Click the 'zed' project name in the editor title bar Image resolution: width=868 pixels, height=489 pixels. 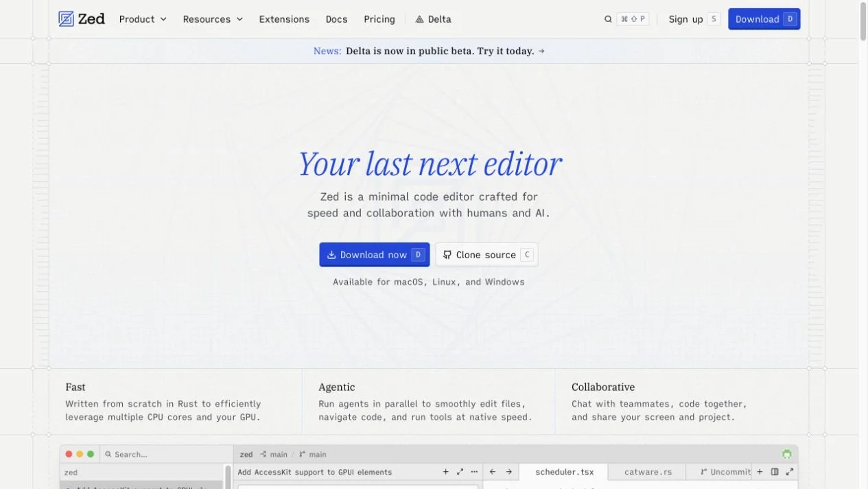pos(246,454)
